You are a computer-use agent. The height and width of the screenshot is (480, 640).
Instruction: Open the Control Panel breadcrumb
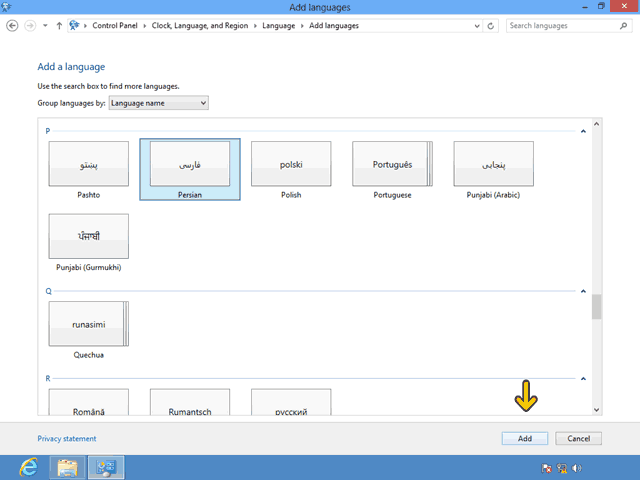tap(115, 26)
